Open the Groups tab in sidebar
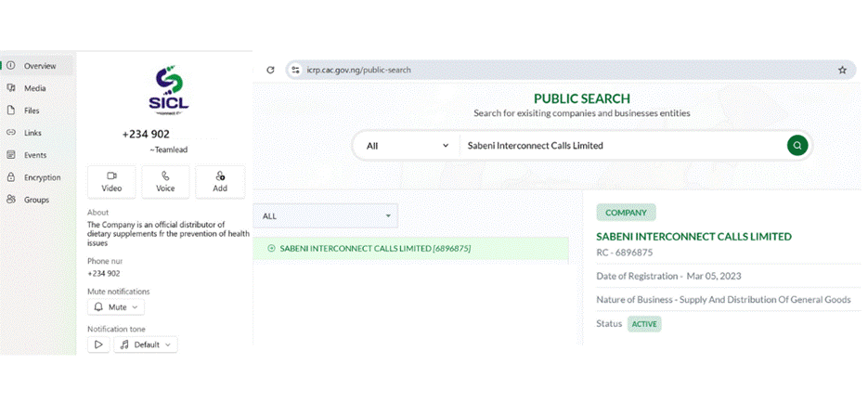 point(36,200)
